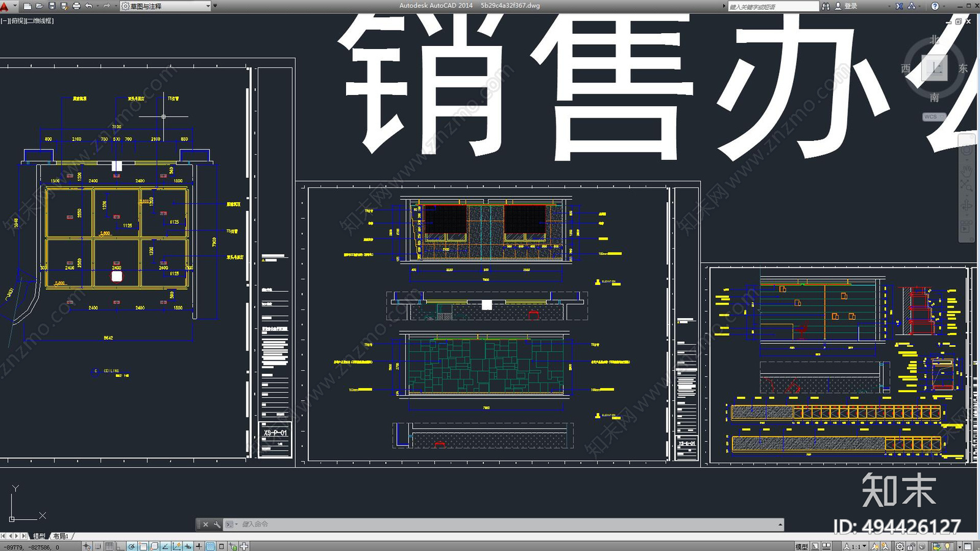Open command line customize wrench

[x=217, y=525]
